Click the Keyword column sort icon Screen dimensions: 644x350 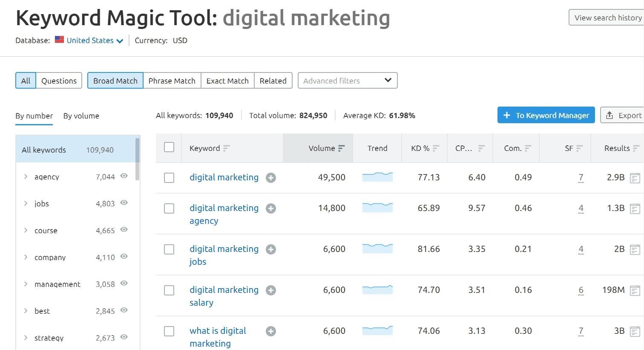226,148
